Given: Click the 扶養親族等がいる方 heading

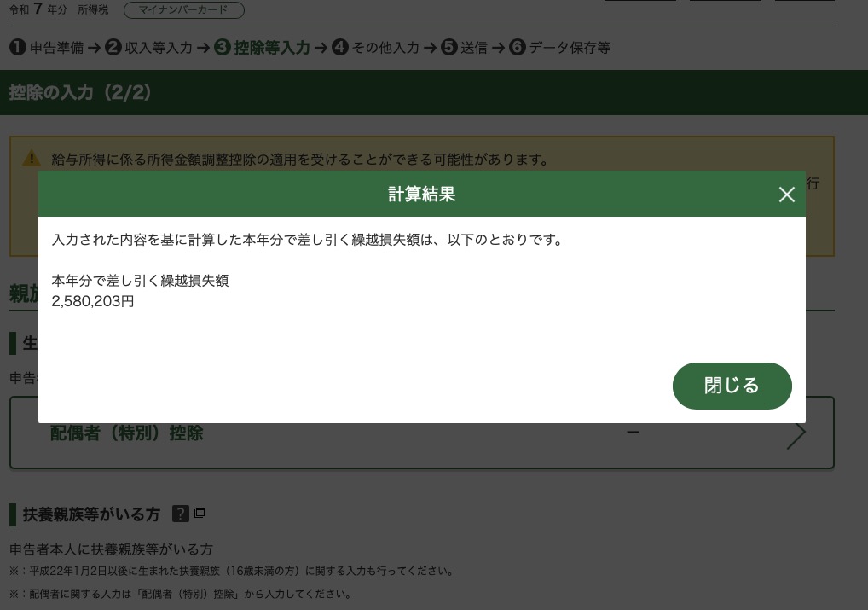Looking at the screenshot, I should pyautogui.click(x=91, y=514).
